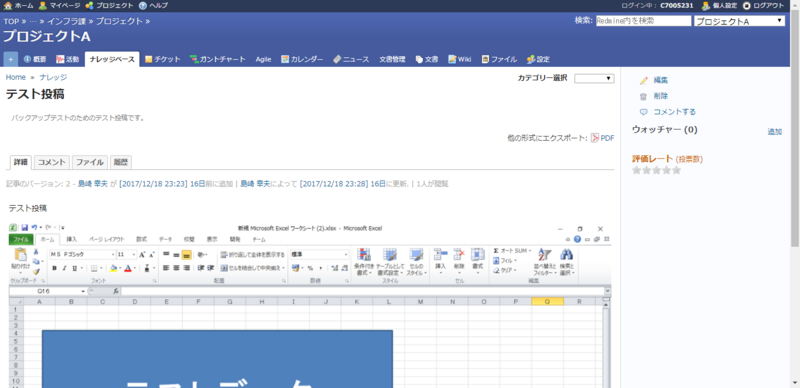Rate the article with the star rating
Screen dimensions: 800x388
click(x=657, y=171)
